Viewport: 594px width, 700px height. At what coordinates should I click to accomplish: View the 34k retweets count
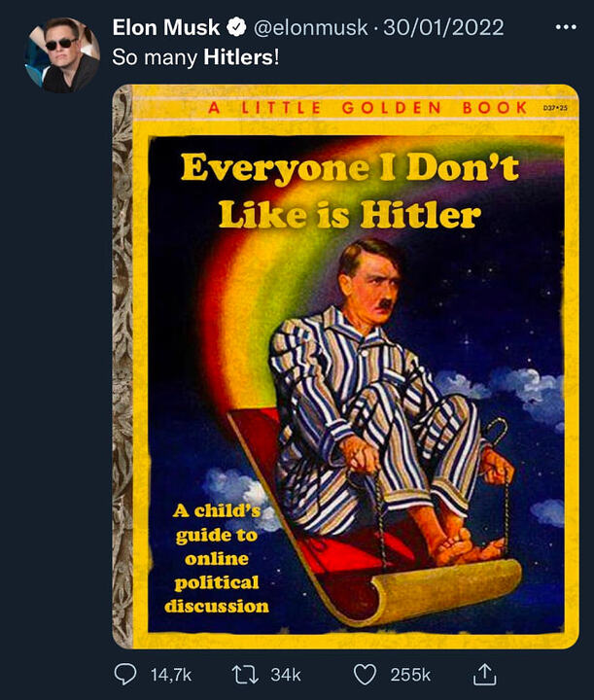coord(286,675)
